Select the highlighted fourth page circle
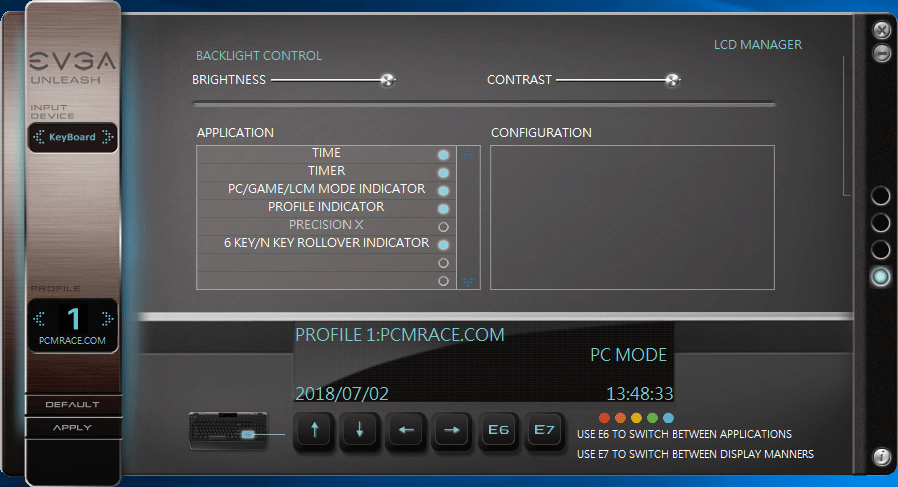This screenshot has height=487, width=898. (x=880, y=277)
